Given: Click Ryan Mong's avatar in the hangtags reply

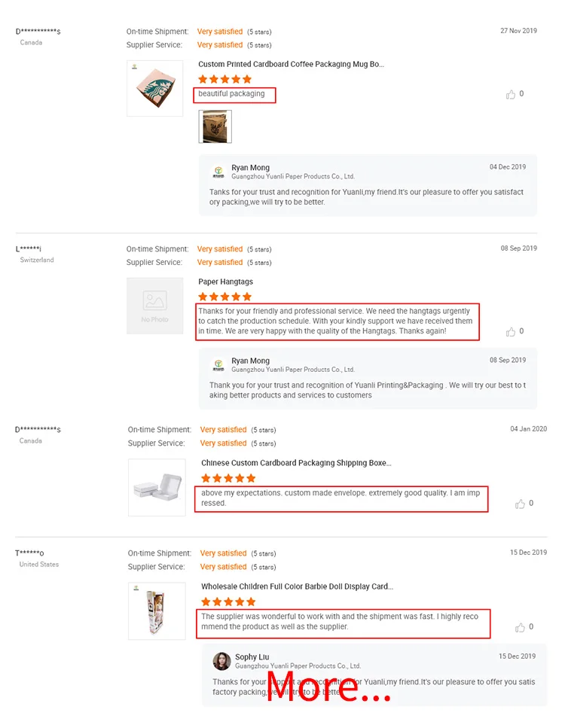Looking at the screenshot, I should tap(218, 365).
